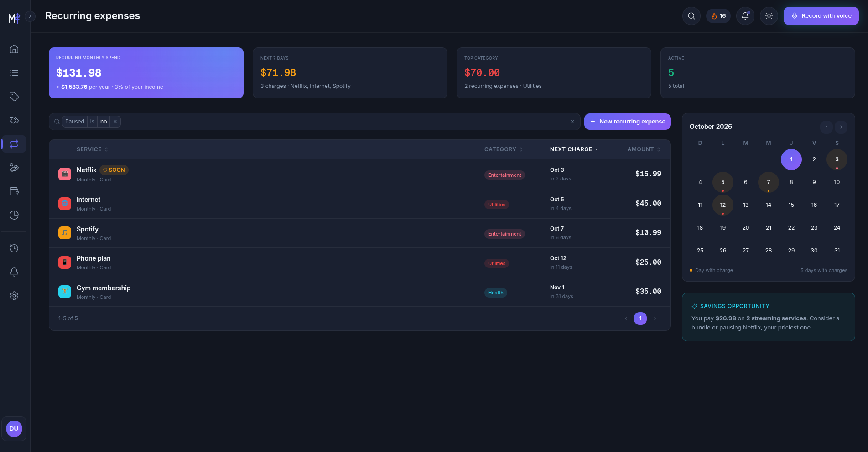This screenshot has height=452, width=868.
Task: Select October 5 on calendar
Action: tap(723, 182)
